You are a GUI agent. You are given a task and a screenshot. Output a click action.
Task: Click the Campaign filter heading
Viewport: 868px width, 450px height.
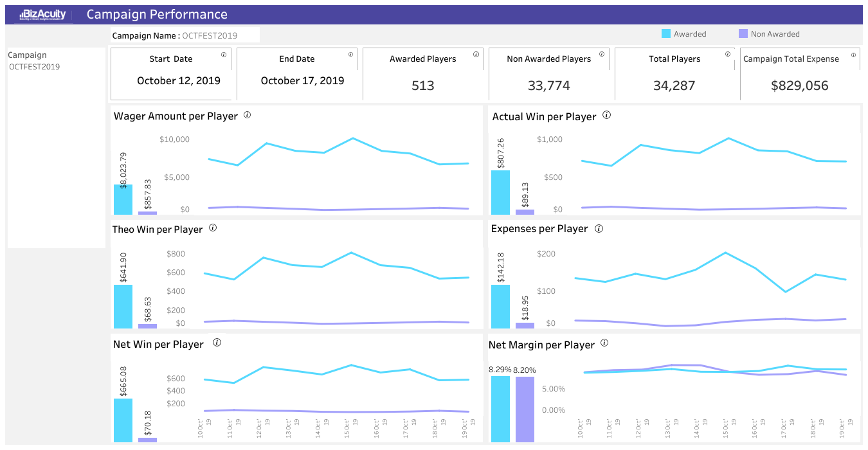coord(27,55)
